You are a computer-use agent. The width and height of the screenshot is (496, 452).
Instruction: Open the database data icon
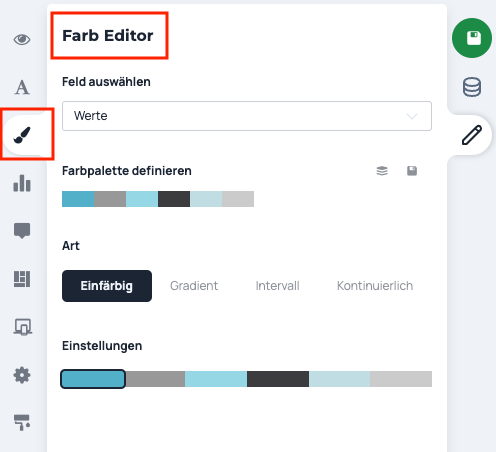tap(472, 87)
